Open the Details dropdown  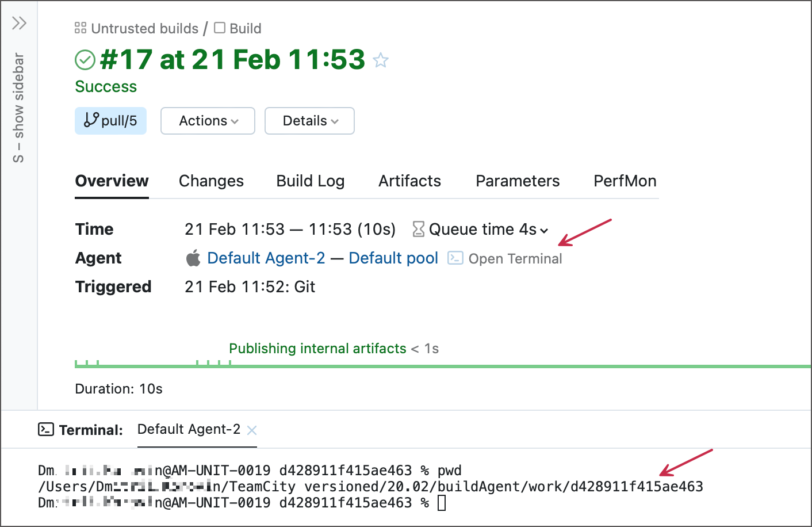tap(309, 121)
